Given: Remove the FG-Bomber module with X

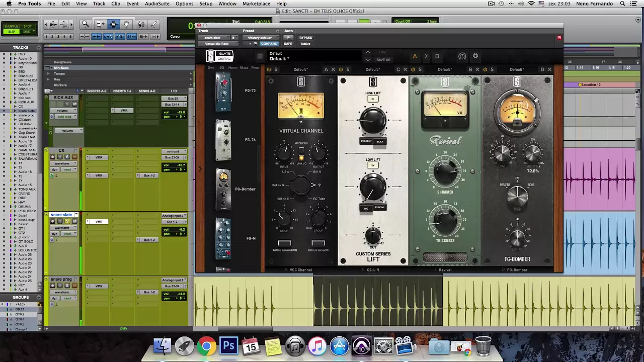Looking at the screenshot, I should tap(549, 69).
